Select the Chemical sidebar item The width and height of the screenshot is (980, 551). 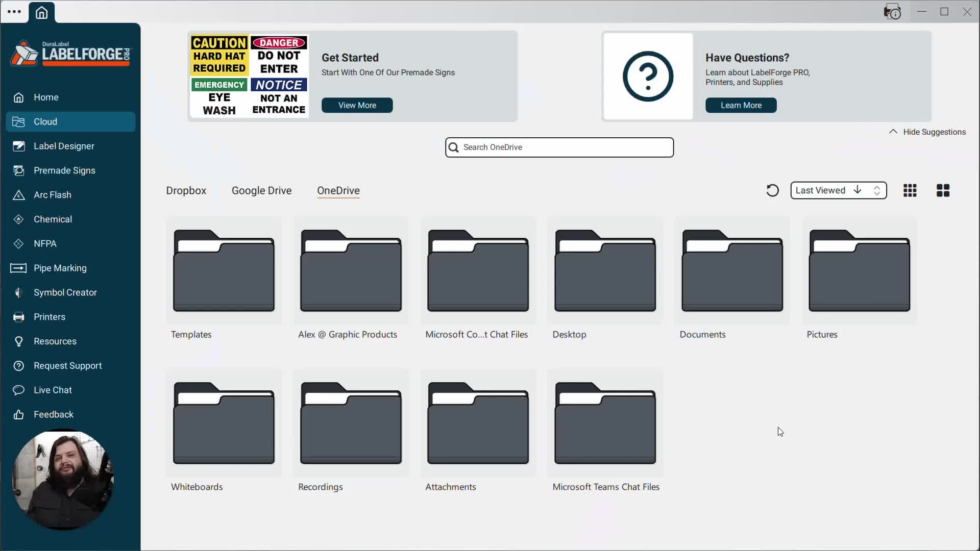(x=70, y=219)
